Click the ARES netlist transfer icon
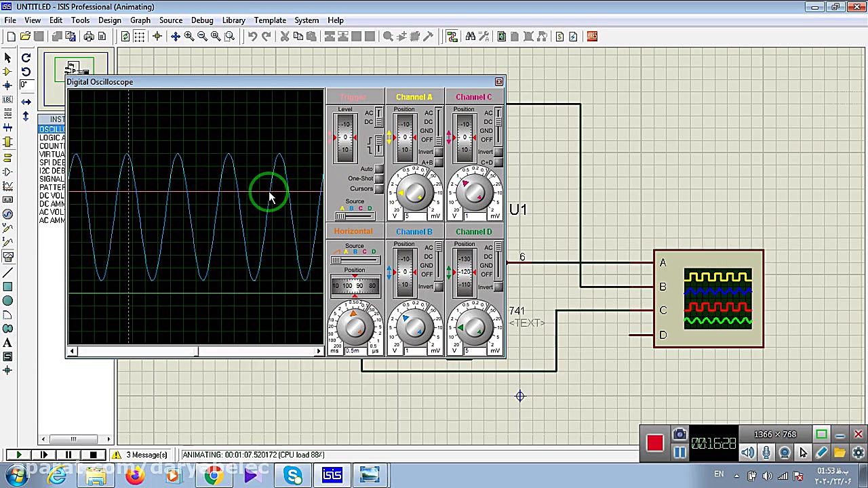This screenshot has height=488, width=868. click(x=592, y=37)
